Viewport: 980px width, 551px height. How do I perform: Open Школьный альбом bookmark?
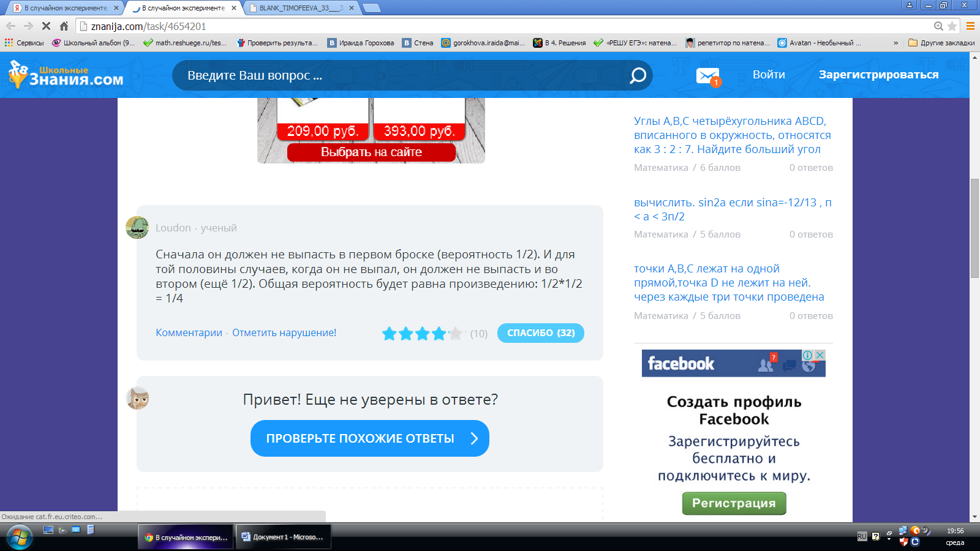coord(94,43)
